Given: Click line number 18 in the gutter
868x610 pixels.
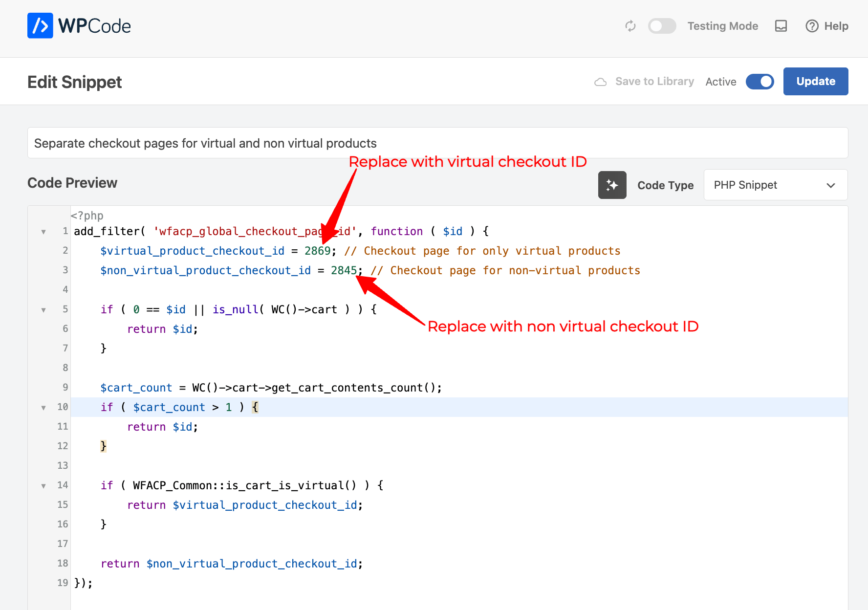Looking at the screenshot, I should [63, 564].
